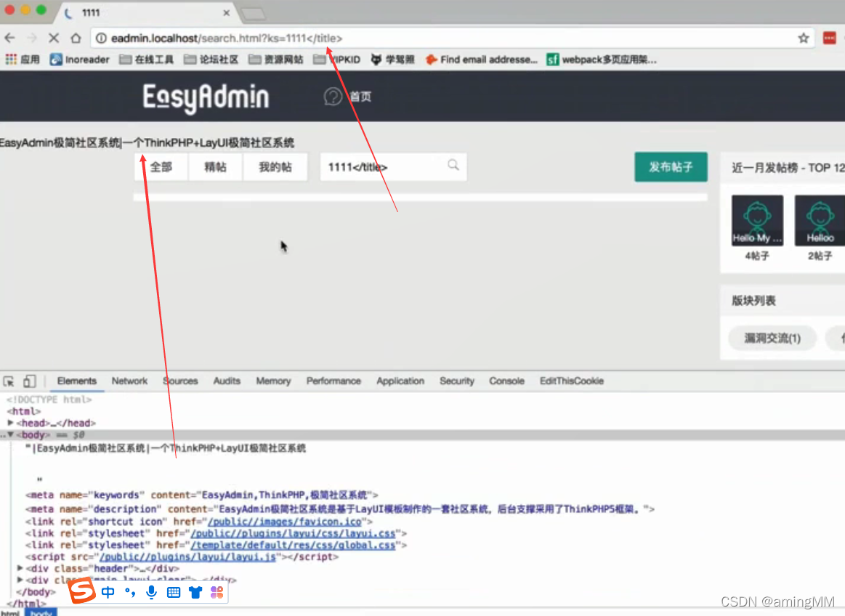Open the Helloo user avatar
The image size is (845, 616).
point(820,220)
